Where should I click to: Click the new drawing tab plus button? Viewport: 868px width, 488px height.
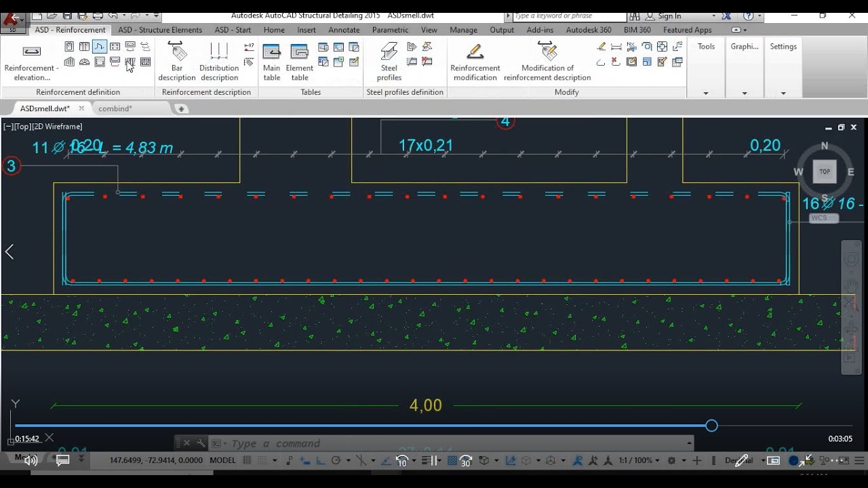point(180,108)
